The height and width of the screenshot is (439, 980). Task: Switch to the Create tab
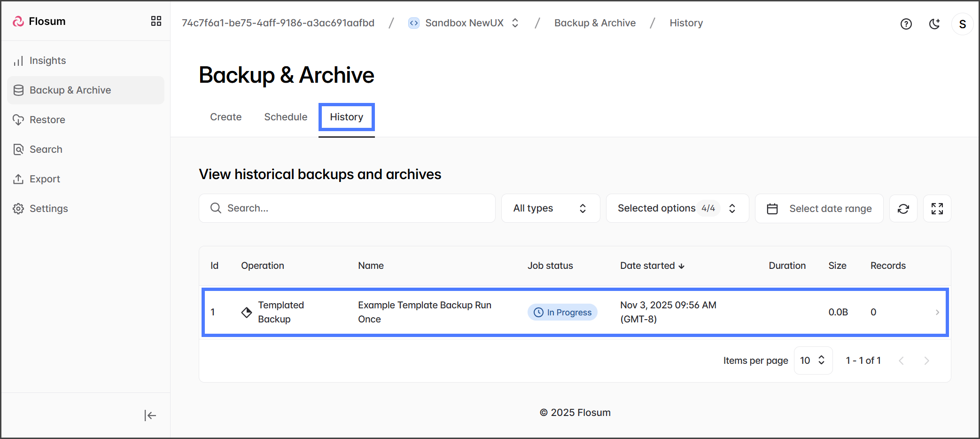(x=226, y=117)
